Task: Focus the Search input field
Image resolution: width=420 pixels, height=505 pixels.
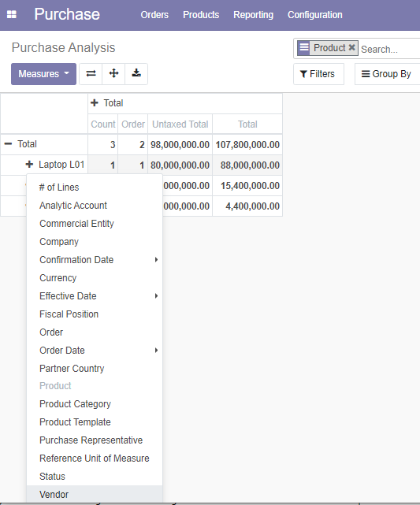Action: (390, 49)
